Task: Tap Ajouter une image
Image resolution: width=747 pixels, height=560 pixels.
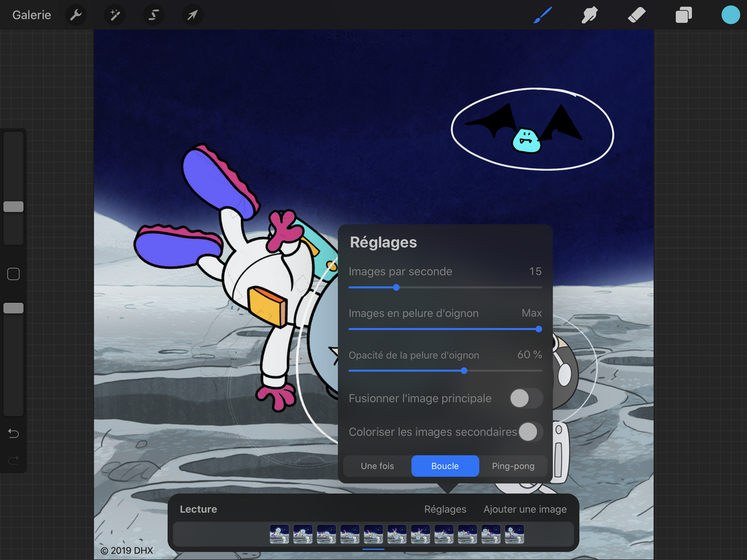Action: [x=525, y=509]
